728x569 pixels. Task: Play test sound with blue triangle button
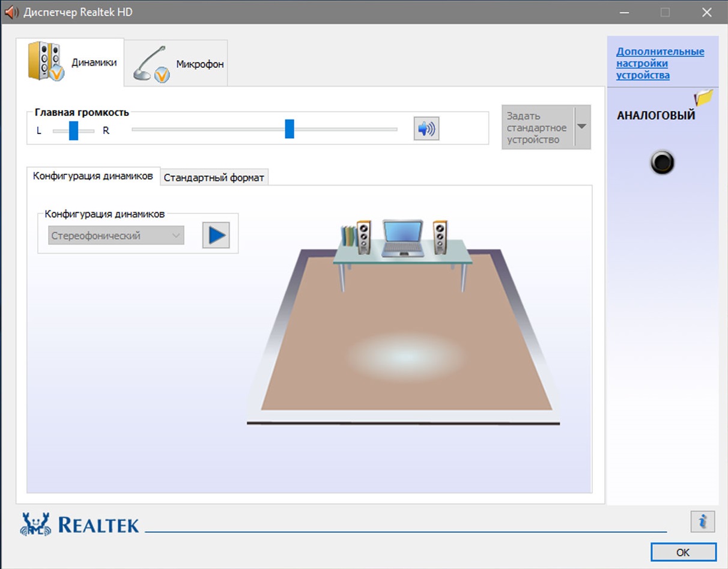(x=216, y=235)
